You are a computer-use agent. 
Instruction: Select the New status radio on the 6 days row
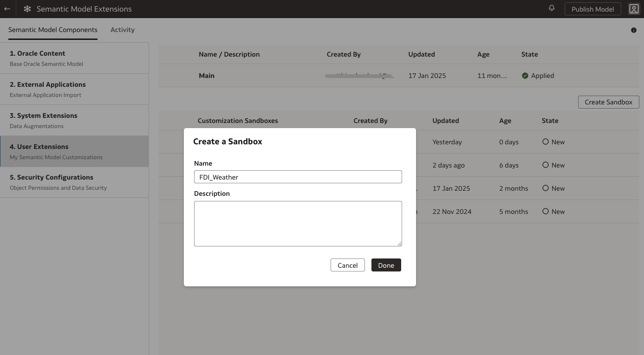(x=545, y=165)
